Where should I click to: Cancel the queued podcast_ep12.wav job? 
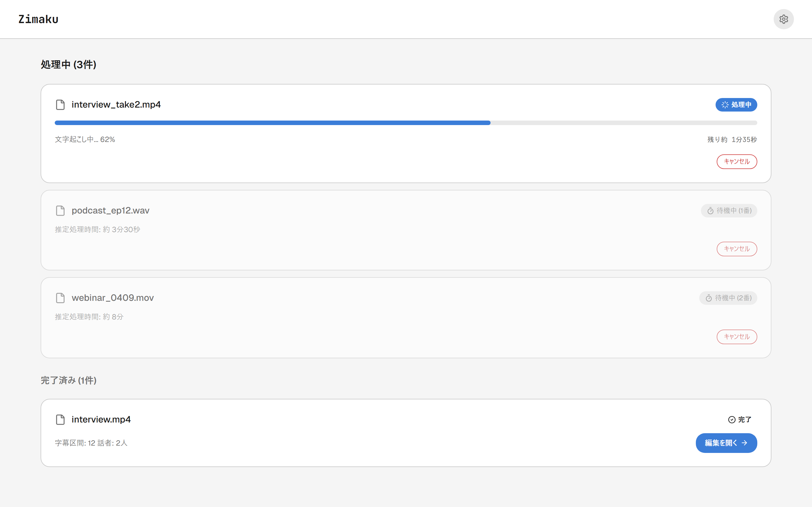[737, 249]
